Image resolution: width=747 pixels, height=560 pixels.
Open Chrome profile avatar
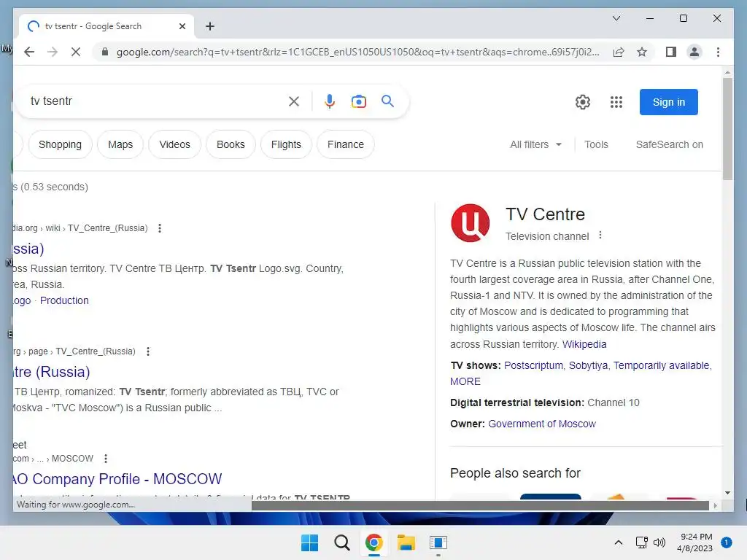pos(694,52)
